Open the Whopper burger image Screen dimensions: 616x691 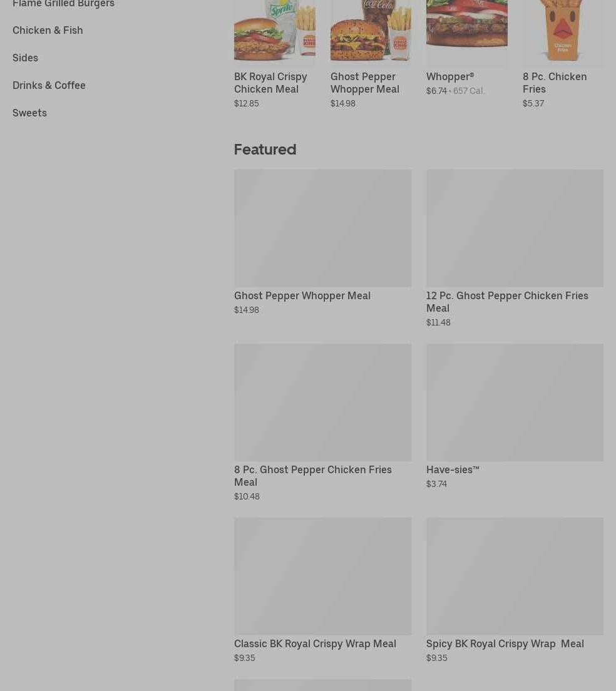(x=466, y=32)
